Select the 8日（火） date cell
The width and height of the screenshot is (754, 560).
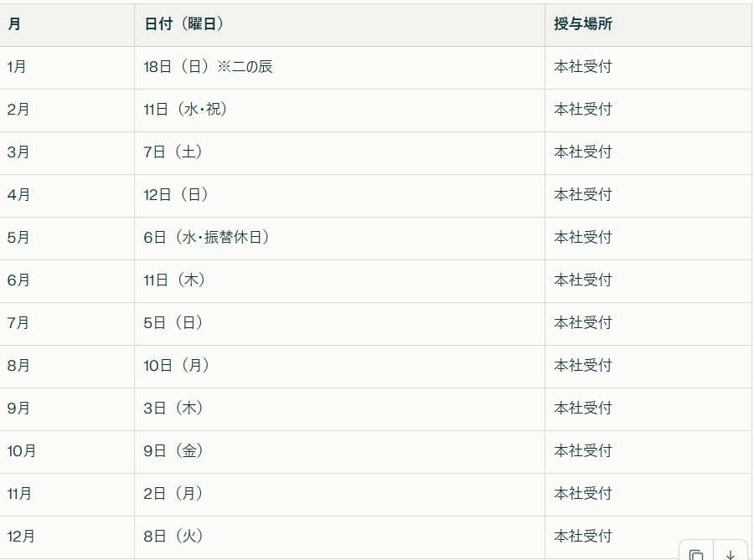click(173, 537)
